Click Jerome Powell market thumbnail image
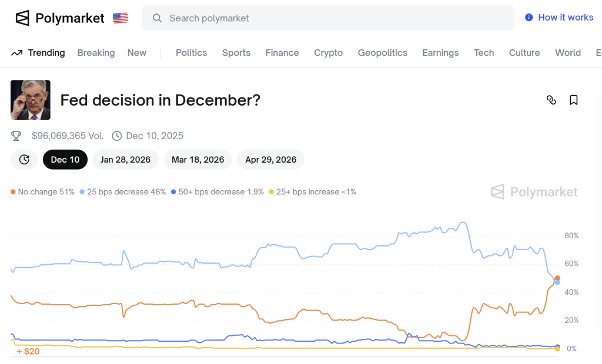 [31, 100]
